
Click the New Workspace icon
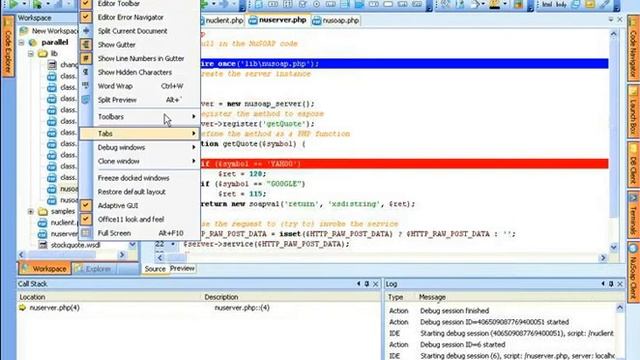pyautogui.click(x=24, y=31)
